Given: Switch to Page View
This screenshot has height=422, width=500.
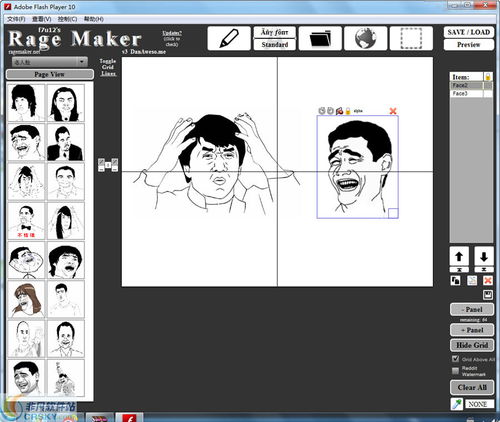Looking at the screenshot, I should click(50, 74).
